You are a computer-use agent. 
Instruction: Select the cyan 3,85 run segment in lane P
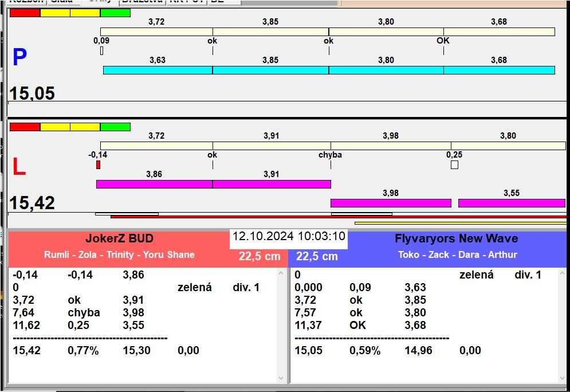(271, 70)
